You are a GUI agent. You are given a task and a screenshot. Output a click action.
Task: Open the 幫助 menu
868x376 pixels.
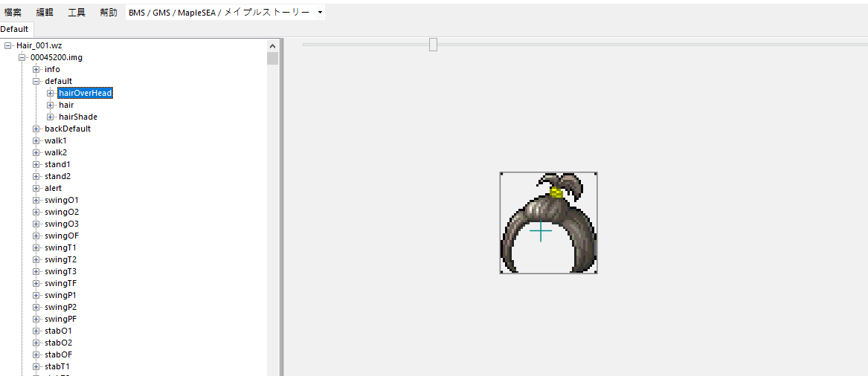109,12
